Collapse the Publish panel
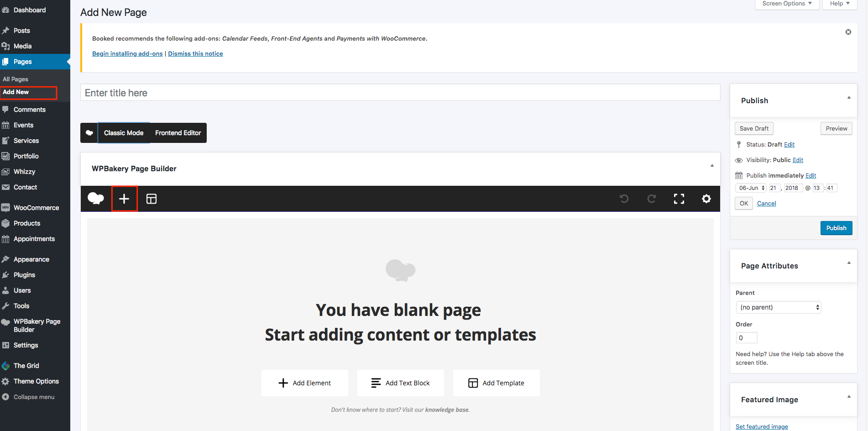 (x=849, y=98)
